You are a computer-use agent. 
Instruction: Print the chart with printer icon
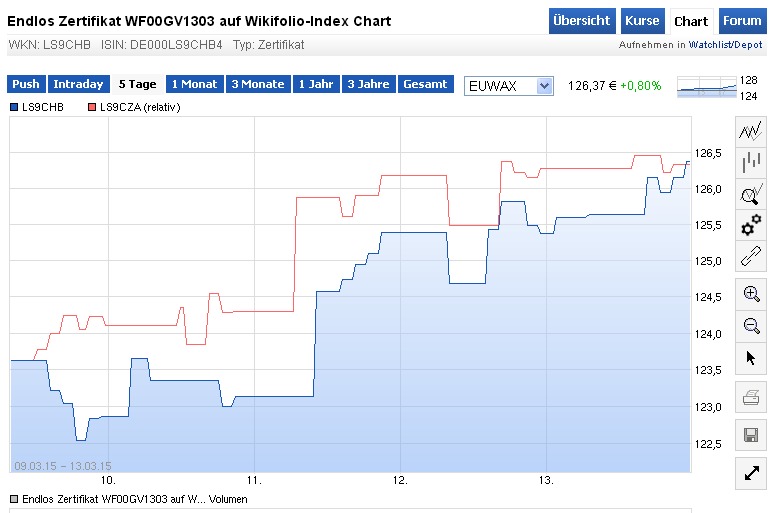click(751, 397)
